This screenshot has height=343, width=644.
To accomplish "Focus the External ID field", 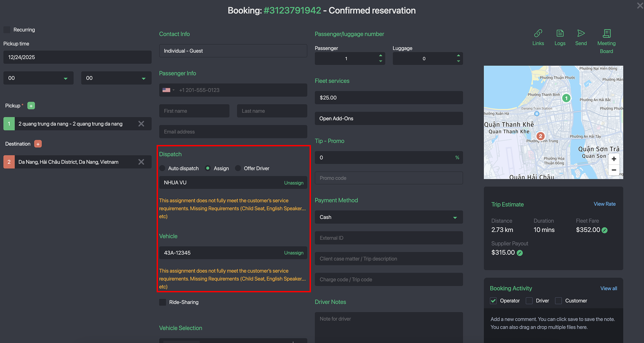I will pos(389,238).
